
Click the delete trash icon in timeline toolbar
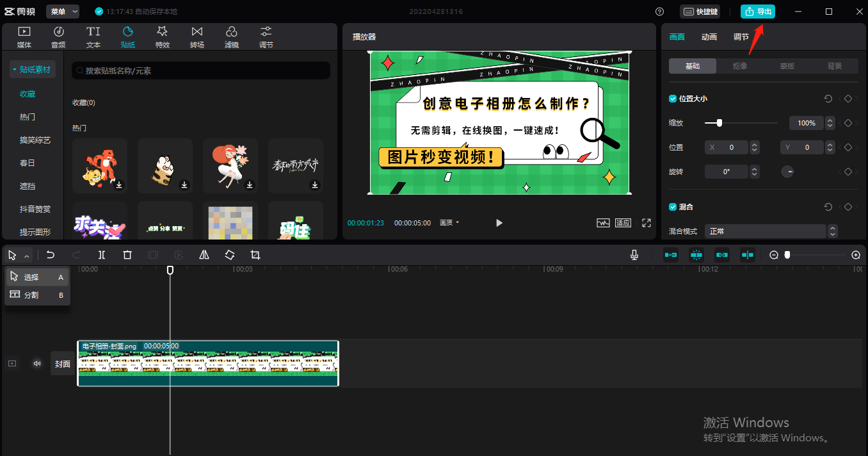pos(127,255)
